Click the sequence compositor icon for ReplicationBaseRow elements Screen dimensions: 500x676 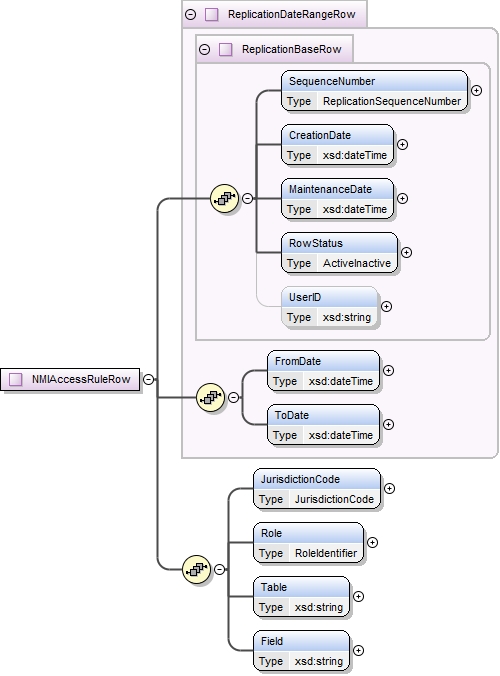225,198
